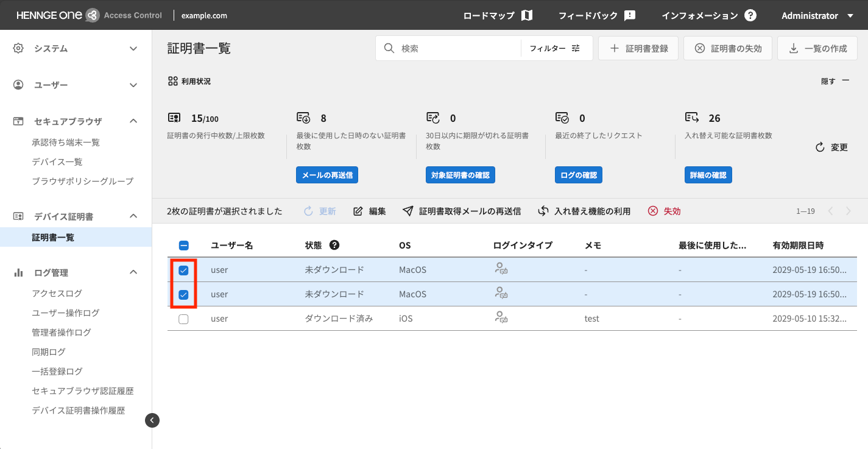Click the ユーザー person icon in sidebar
868x449 pixels.
click(x=18, y=85)
